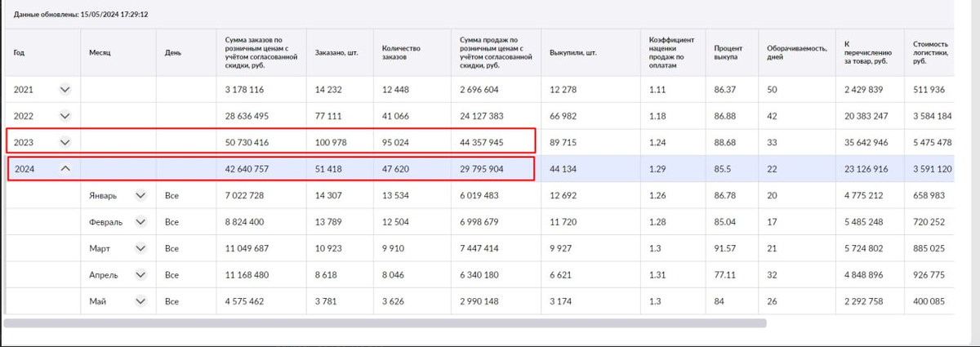Expand the 2023 year row

[65, 142]
